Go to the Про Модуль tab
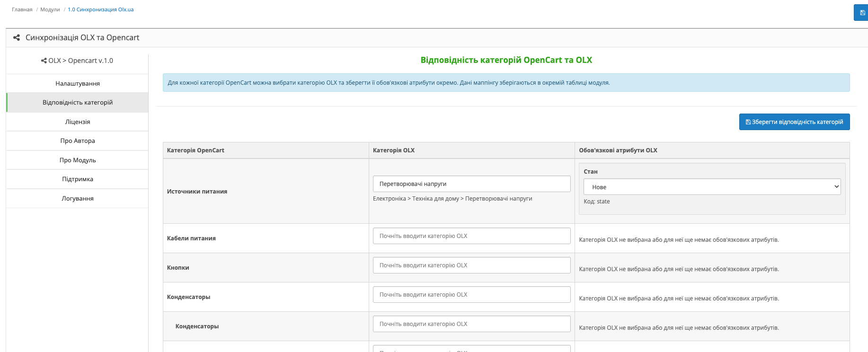868x352 pixels. coord(77,160)
